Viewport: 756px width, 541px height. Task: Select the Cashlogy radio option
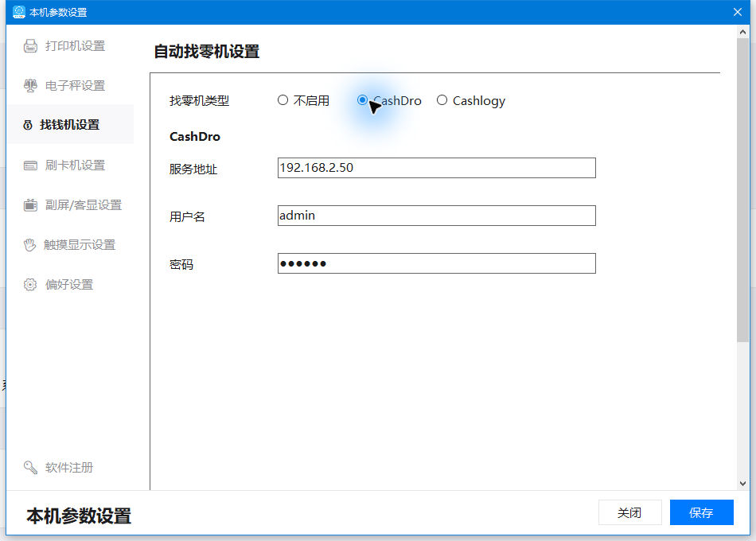point(442,100)
